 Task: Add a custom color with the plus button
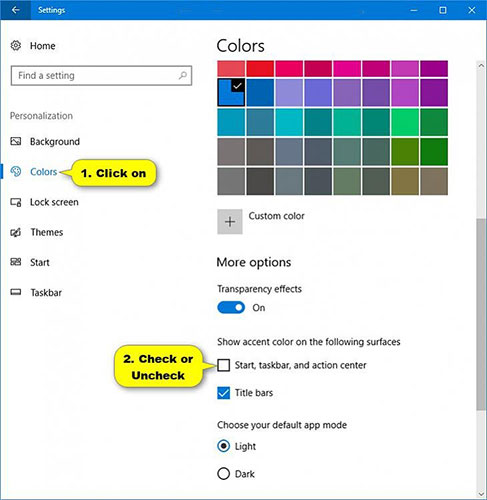(230, 222)
